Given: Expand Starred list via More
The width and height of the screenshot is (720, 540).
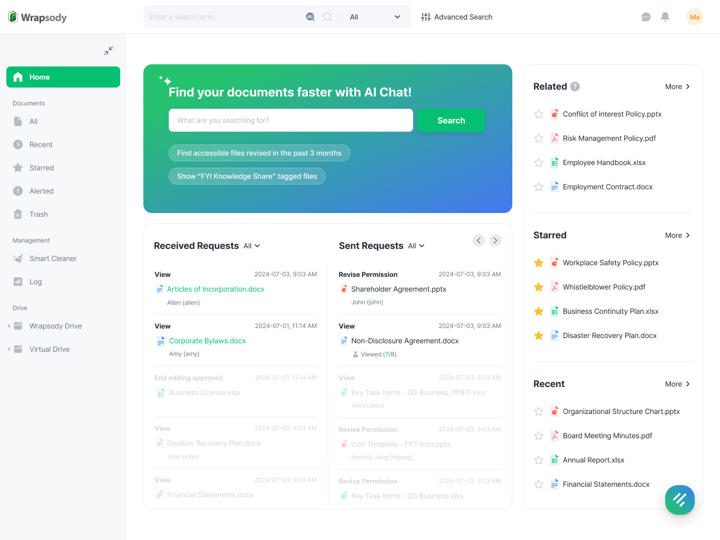Looking at the screenshot, I should [x=677, y=235].
